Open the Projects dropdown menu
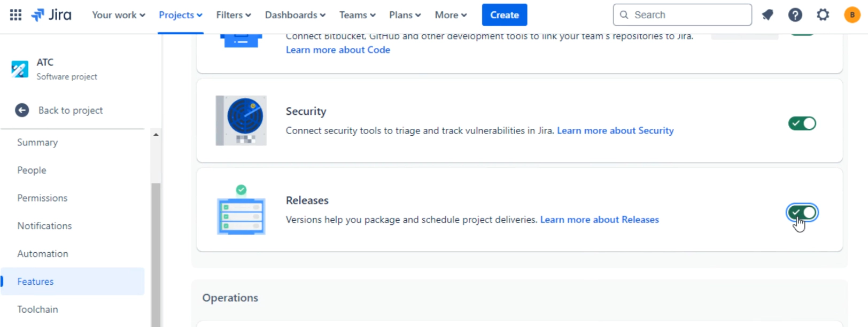The image size is (868, 327). (x=181, y=15)
